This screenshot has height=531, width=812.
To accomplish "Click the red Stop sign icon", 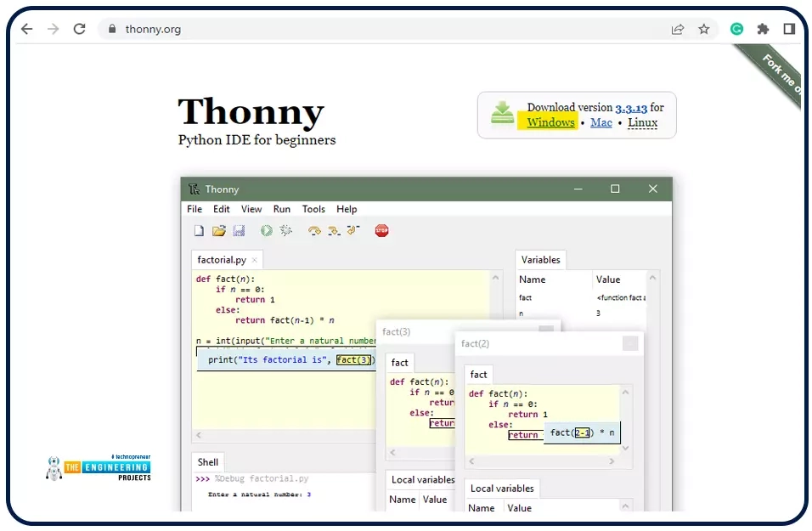I will point(381,230).
